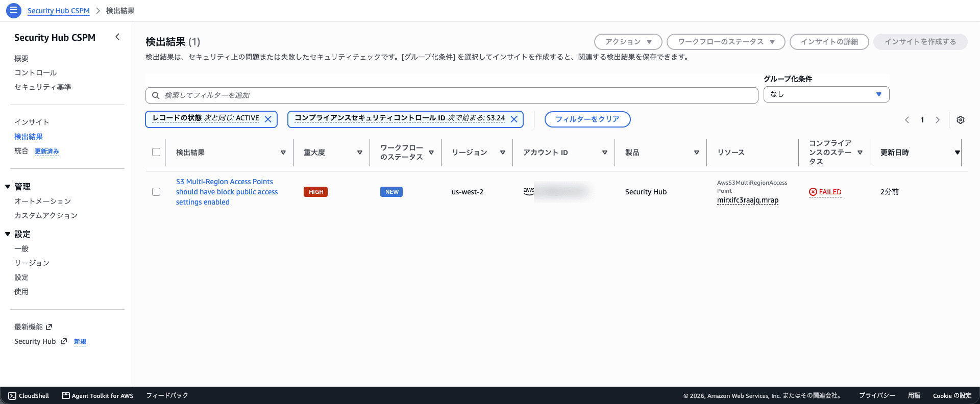Select the S3 Multi-Region Access Points finding checkbox
The width and height of the screenshot is (980, 404).
(x=156, y=192)
